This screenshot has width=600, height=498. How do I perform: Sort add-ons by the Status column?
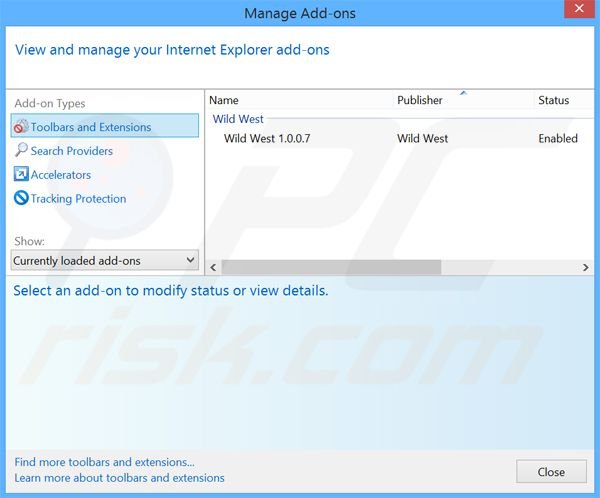tap(553, 100)
